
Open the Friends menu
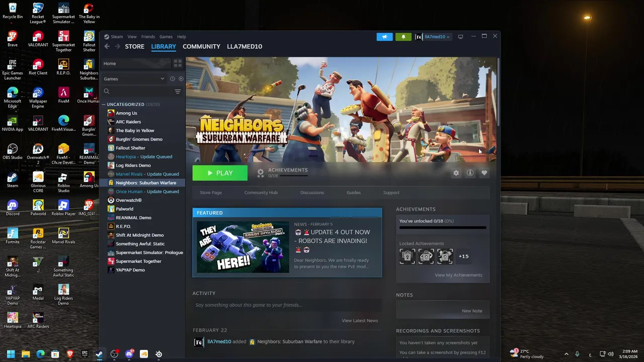pyautogui.click(x=148, y=37)
